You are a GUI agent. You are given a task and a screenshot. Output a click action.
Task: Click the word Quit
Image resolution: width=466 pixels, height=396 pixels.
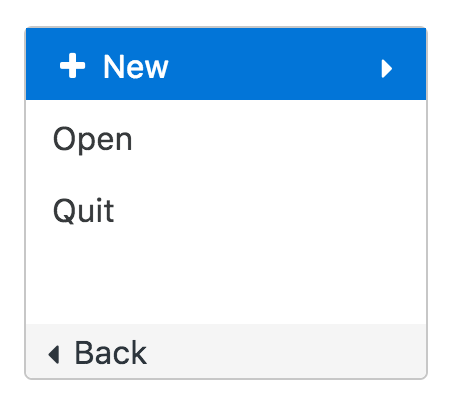(x=83, y=210)
